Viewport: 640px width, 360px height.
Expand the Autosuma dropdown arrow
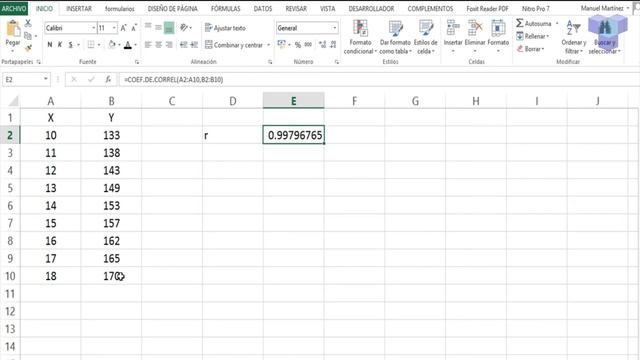(557, 23)
